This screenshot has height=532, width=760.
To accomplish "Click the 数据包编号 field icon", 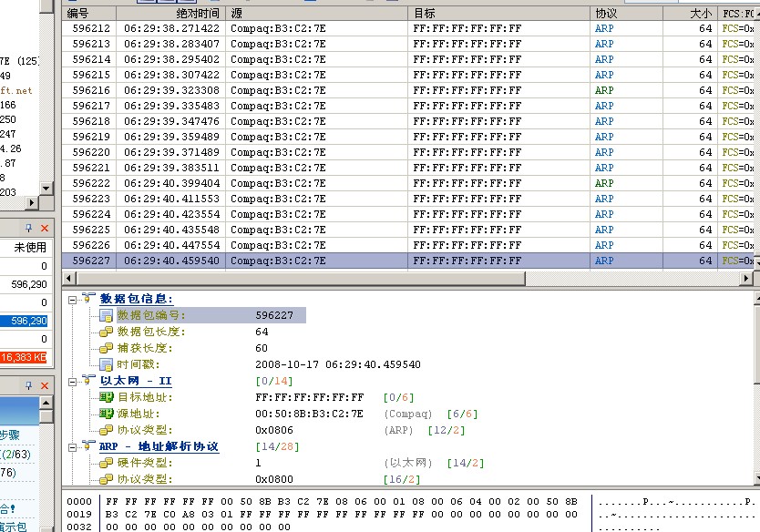I will click(106, 315).
